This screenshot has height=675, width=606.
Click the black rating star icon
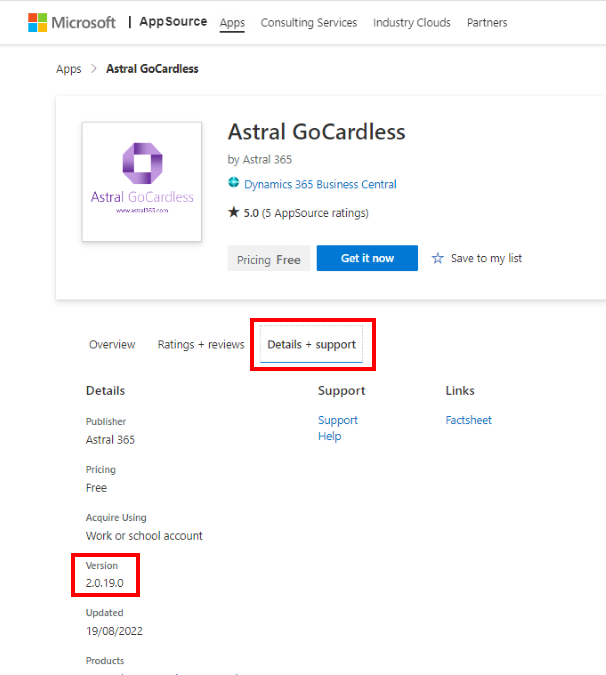point(233,213)
